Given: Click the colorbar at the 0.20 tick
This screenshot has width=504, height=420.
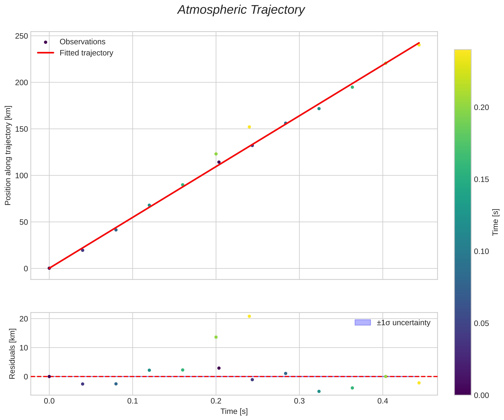Looking at the screenshot, I should pos(463,108).
